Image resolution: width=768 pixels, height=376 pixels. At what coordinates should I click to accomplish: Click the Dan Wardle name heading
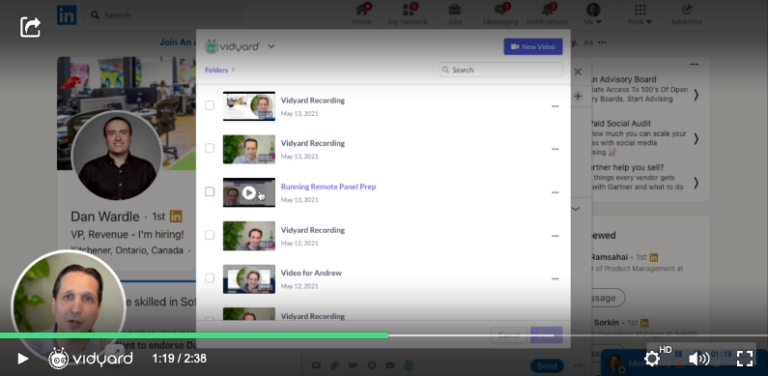105,216
